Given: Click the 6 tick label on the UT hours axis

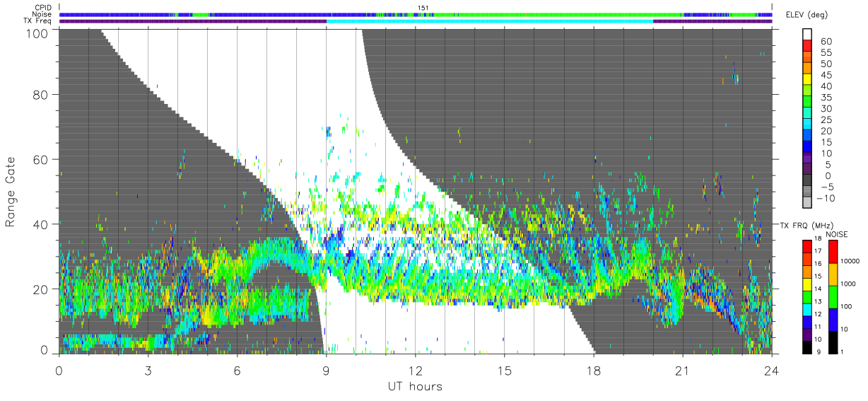Looking at the screenshot, I should coord(237,371).
